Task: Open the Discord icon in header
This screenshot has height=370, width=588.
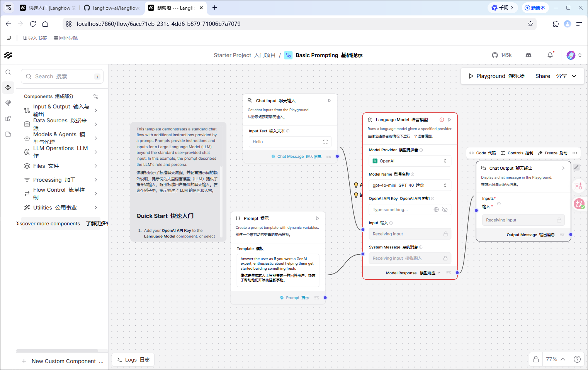Action: pos(529,55)
